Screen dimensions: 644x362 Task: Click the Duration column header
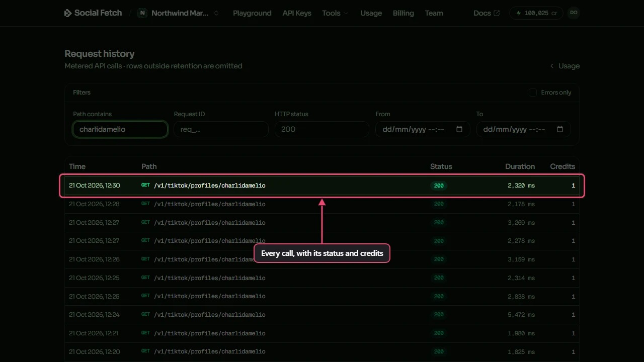pyautogui.click(x=520, y=166)
